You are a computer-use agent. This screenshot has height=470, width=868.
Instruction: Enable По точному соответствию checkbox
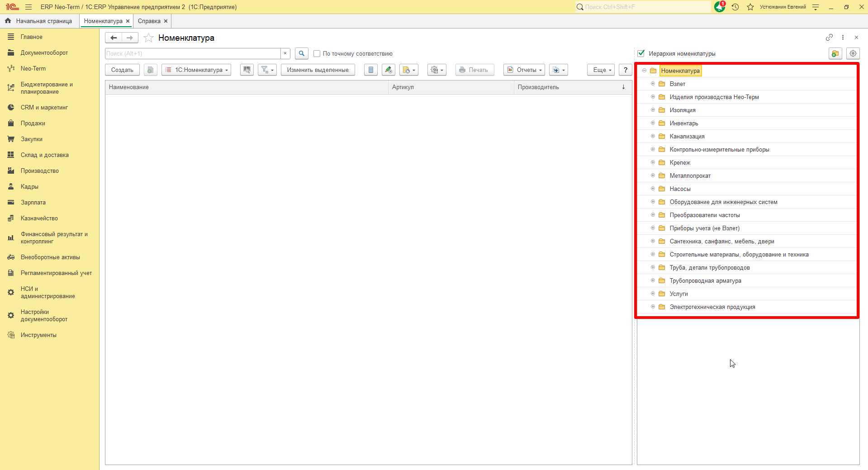317,53
